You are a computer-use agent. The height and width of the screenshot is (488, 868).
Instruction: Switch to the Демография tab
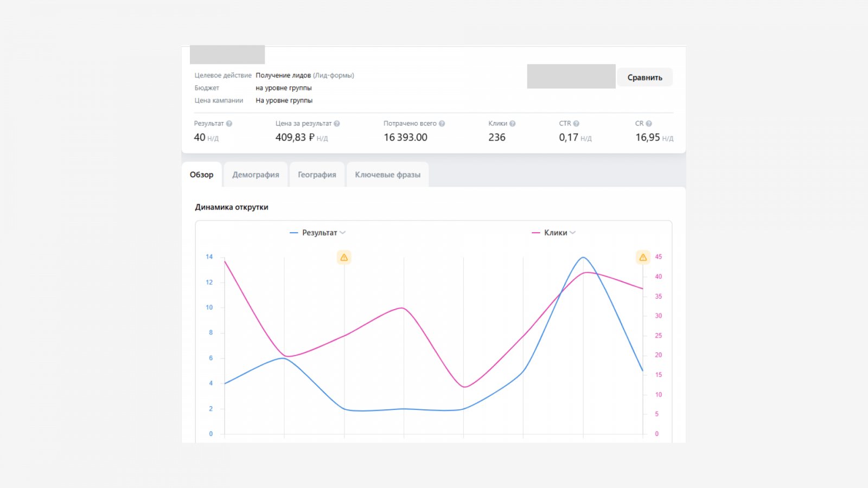point(256,175)
